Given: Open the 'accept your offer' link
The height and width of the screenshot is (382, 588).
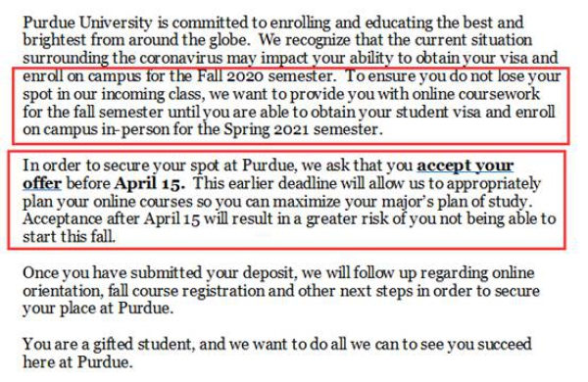Looking at the screenshot, I should 465,167.
